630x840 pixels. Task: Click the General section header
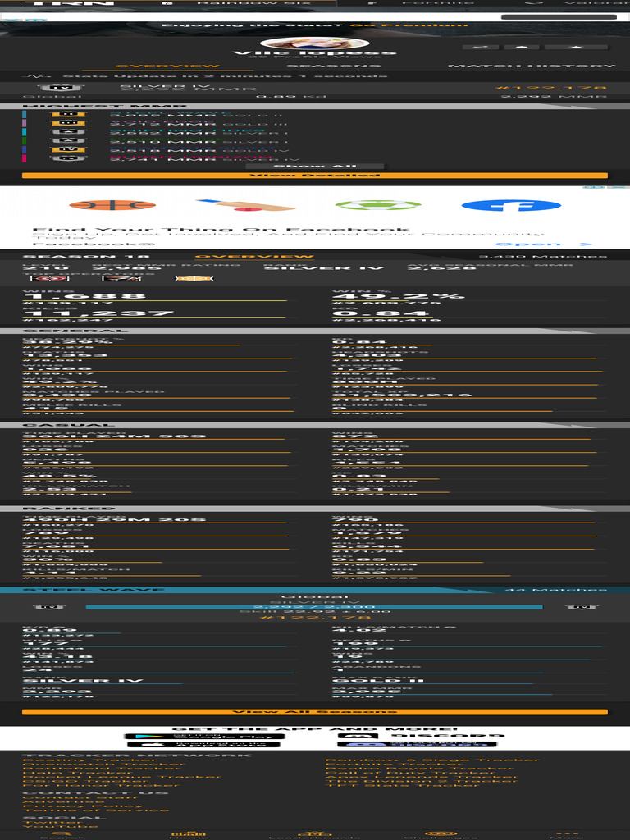coord(314,331)
